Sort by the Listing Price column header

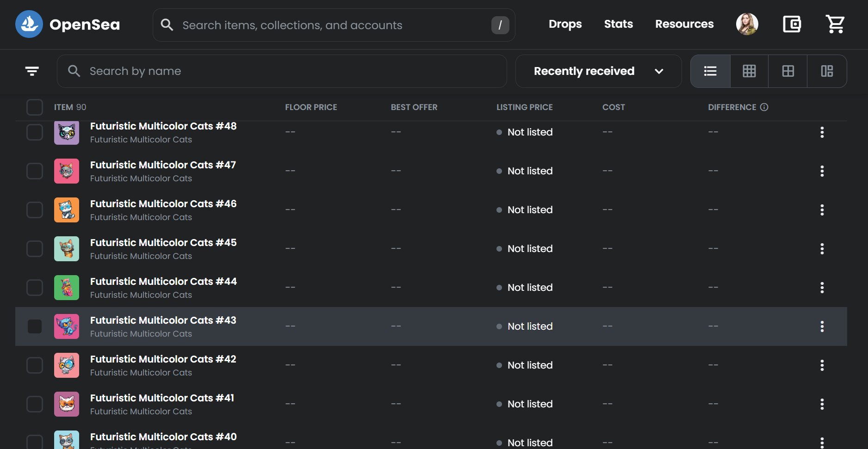(x=525, y=107)
